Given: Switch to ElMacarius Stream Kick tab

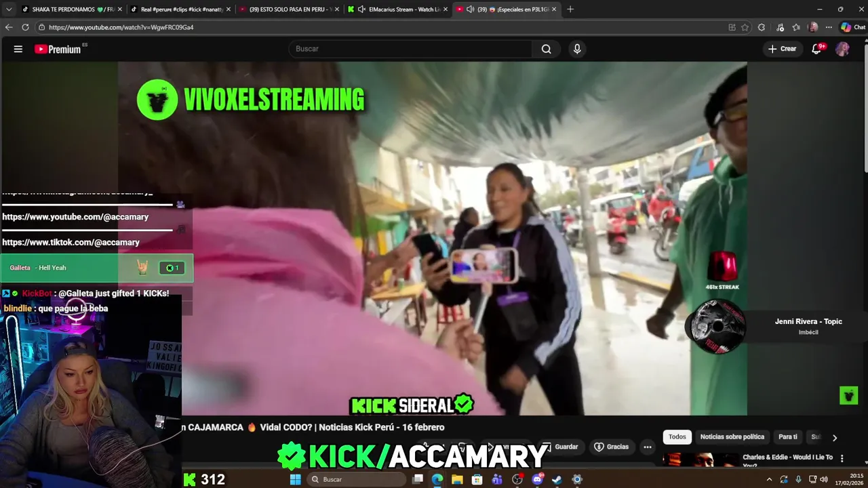Looking at the screenshot, I should 397,9.
